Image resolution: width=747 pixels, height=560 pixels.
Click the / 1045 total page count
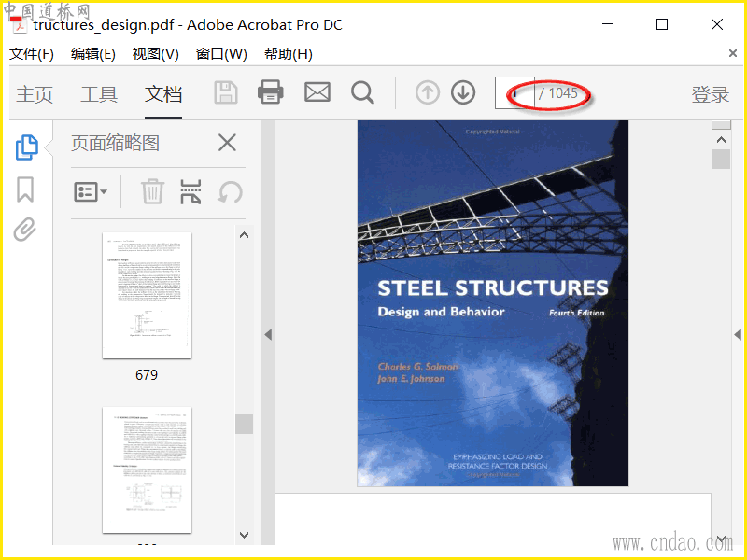[x=557, y=92]
